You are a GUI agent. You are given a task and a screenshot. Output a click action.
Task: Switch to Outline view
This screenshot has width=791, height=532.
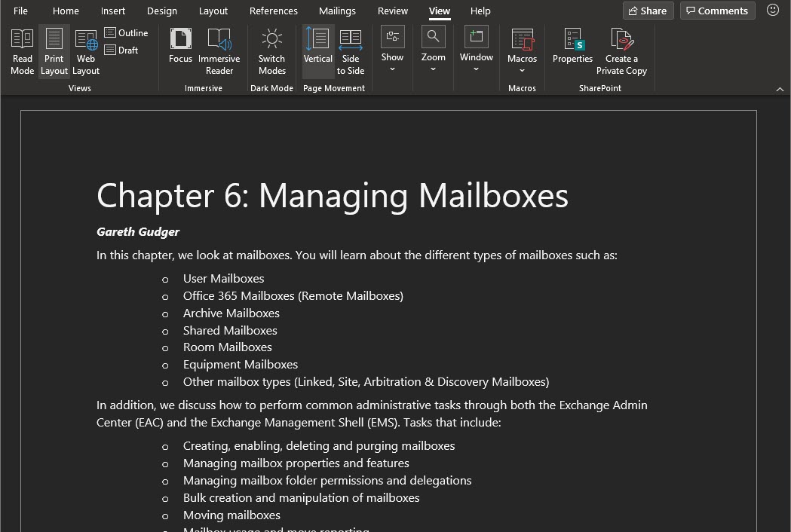click(x=126, y=32)
